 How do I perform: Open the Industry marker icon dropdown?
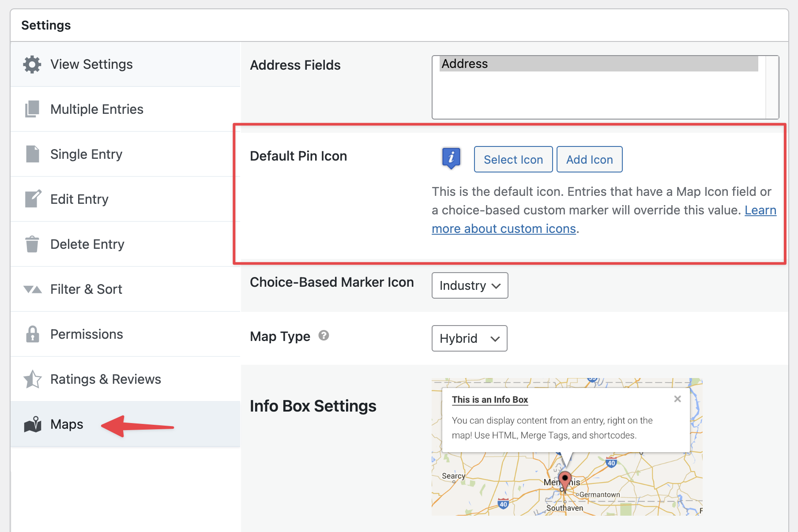tap(470, 285)
